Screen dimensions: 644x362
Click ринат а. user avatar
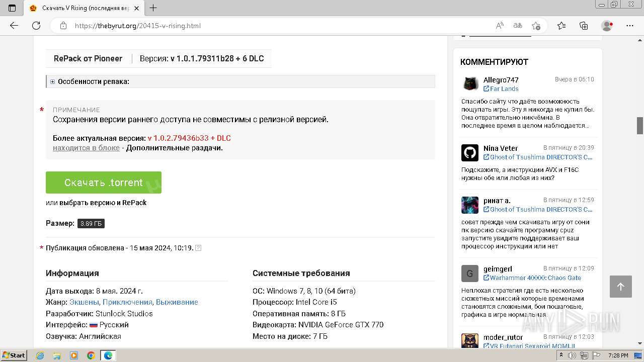[x=470, y=205]
